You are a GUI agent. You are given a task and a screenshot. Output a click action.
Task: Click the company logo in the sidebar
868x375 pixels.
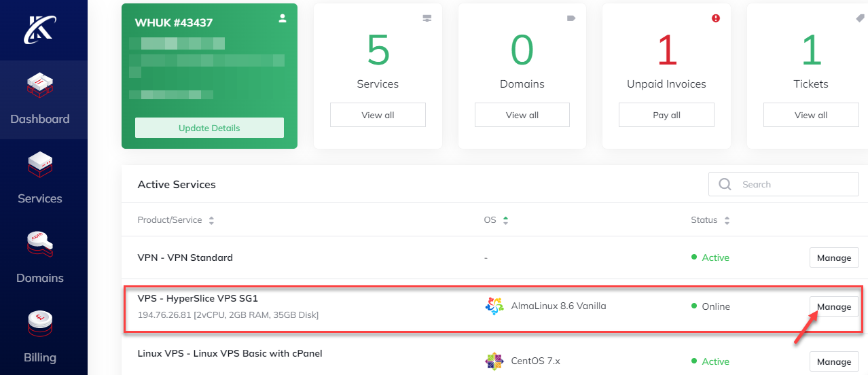point(40,29)
